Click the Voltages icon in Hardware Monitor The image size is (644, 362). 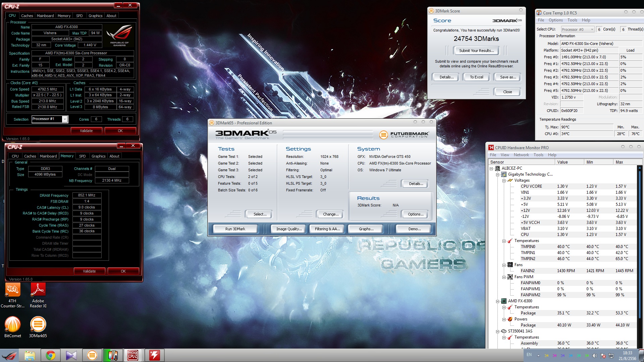point(510,180)
